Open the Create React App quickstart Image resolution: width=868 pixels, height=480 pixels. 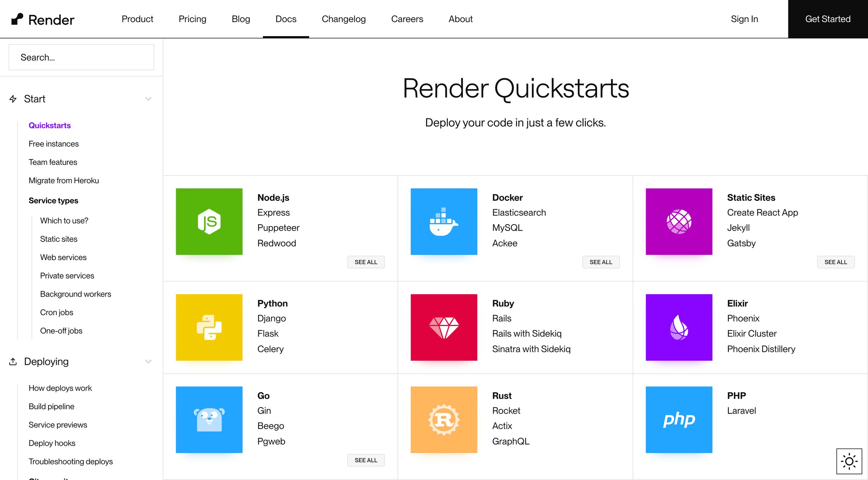point(762,213)
